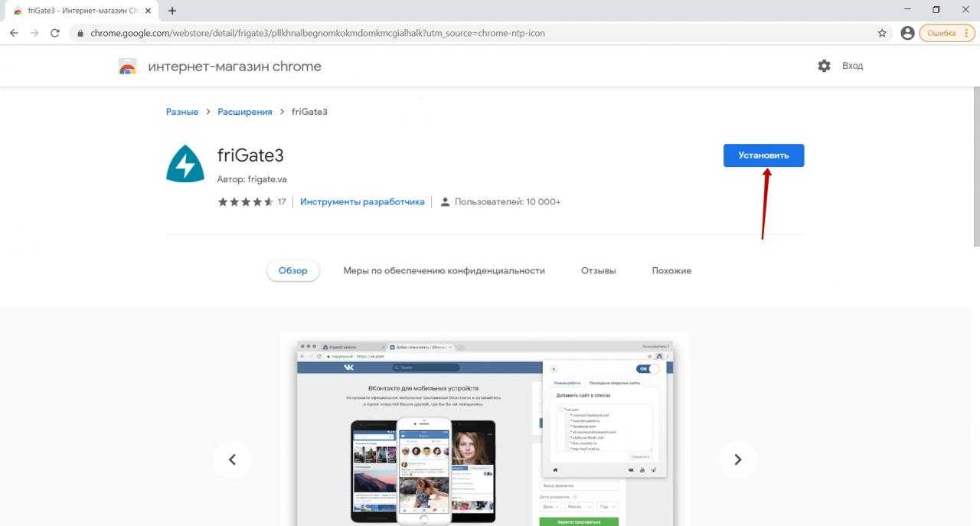
Task: Click the friGate3 breadcrumb text
Action: tap(309, 112)
